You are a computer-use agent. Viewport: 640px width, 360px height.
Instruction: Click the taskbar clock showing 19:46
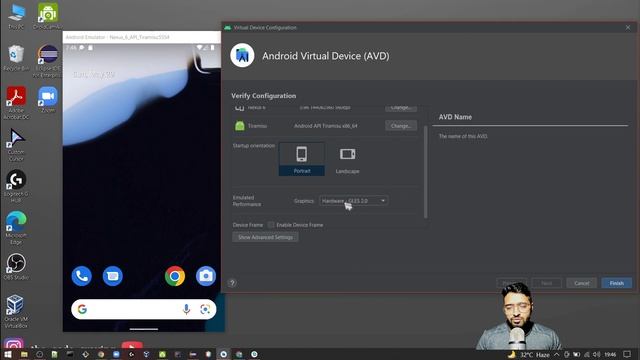(x=610, y=355)
